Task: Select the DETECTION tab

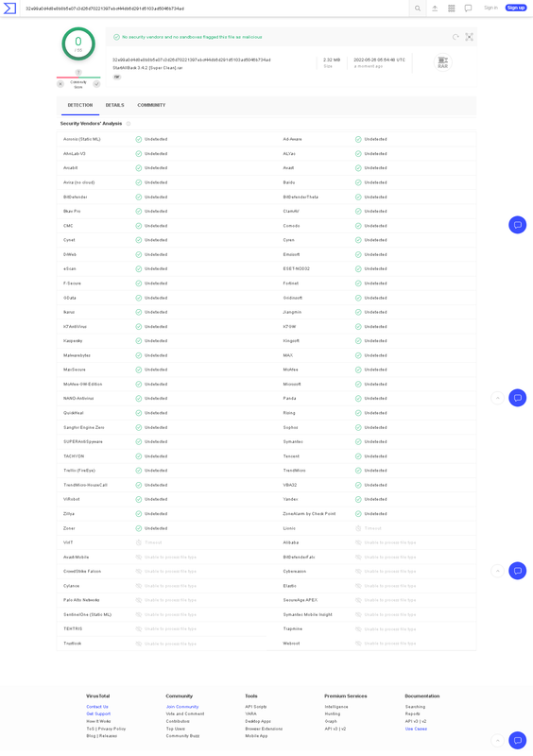Action: (x=80, y=105)
